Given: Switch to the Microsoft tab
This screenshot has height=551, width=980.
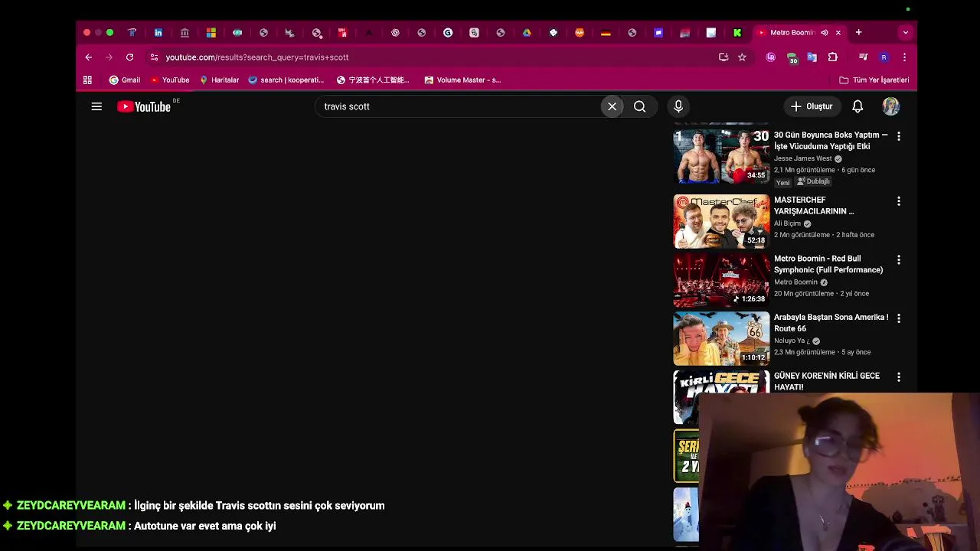Looking at the screenshot, I should (211, 33).
